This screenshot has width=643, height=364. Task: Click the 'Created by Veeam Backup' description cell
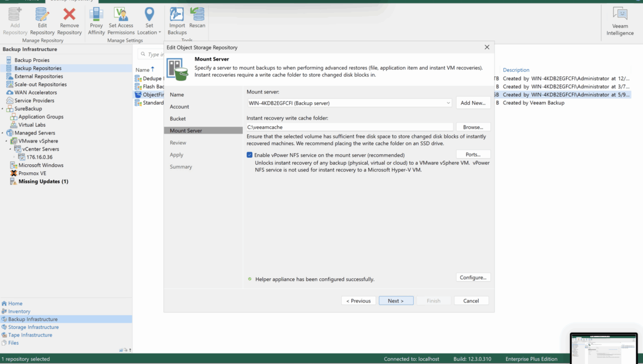pyautogui.click(x=534, y=103)
